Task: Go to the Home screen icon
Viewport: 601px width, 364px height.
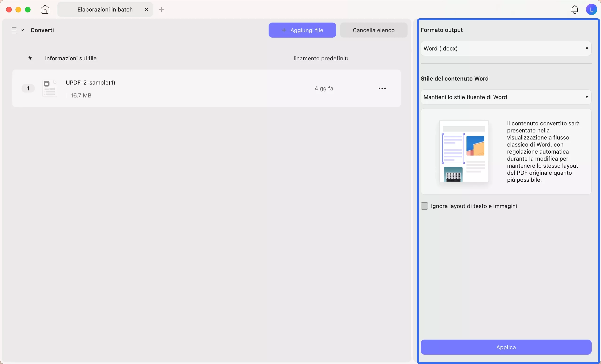Action: [45, 10]
